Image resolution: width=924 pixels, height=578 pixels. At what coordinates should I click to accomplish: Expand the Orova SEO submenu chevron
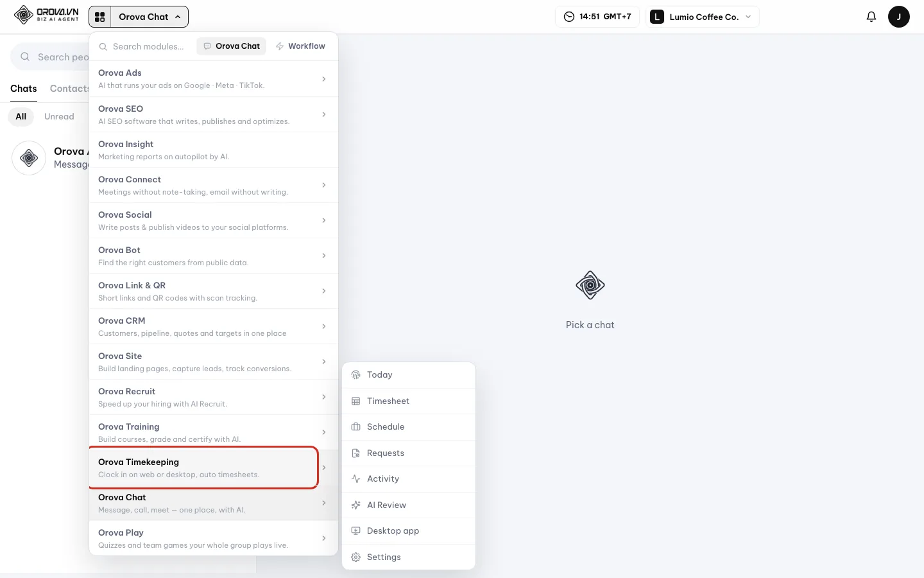324,114
